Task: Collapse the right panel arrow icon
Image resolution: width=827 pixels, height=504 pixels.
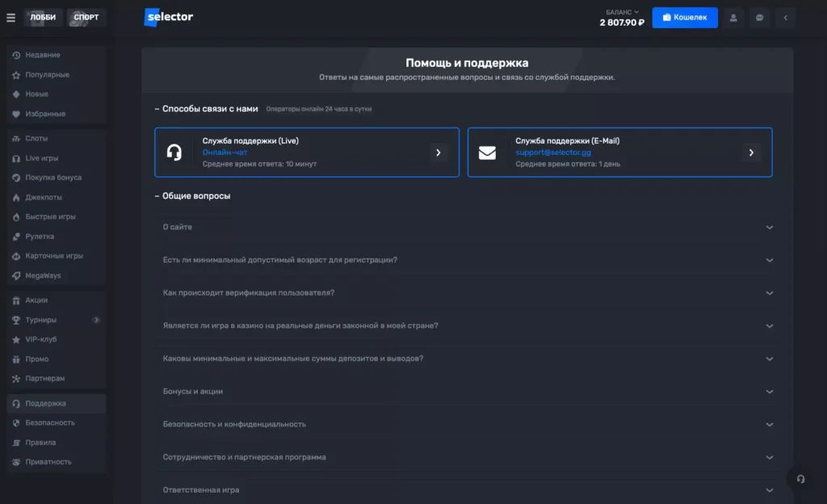Action: coord(785,18)
